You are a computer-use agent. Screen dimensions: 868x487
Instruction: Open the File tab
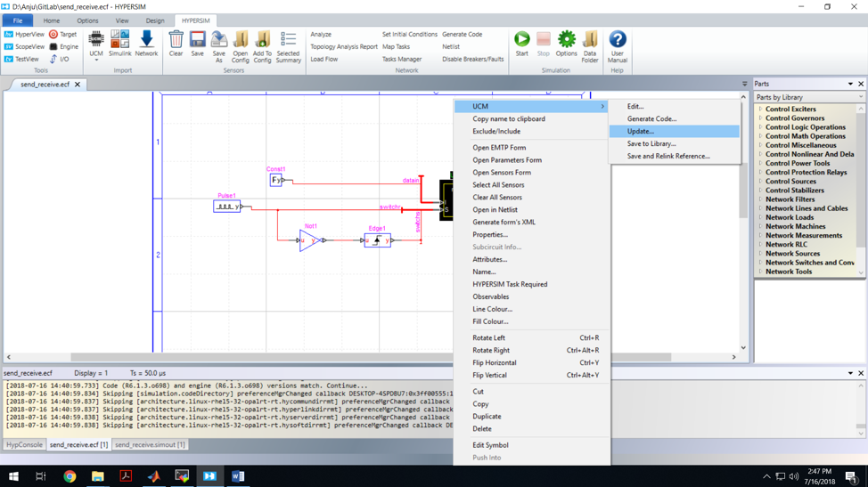click(18, 20)
